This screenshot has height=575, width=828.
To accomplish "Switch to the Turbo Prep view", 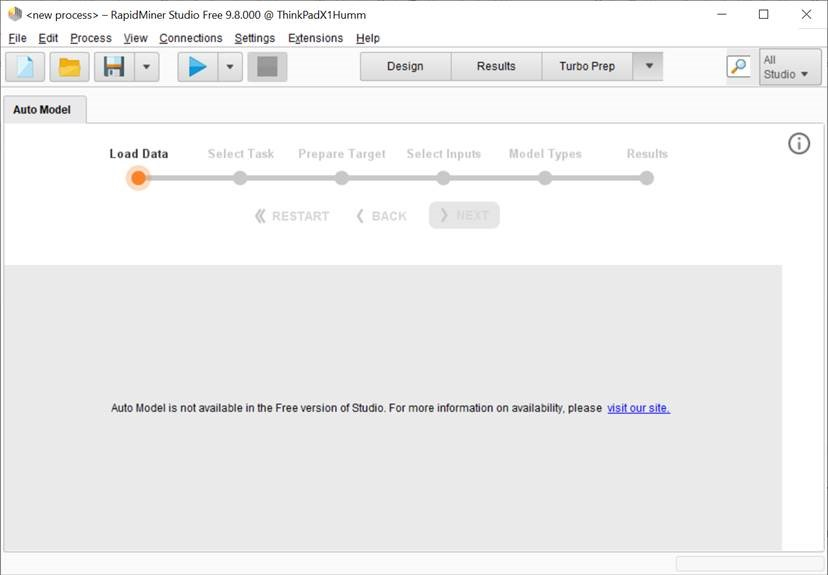I will click(x=587, y=67).
